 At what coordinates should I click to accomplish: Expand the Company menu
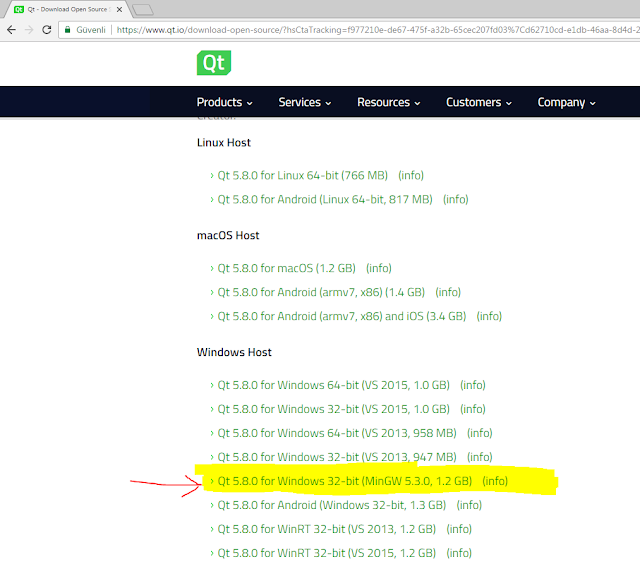pos(567,102)
